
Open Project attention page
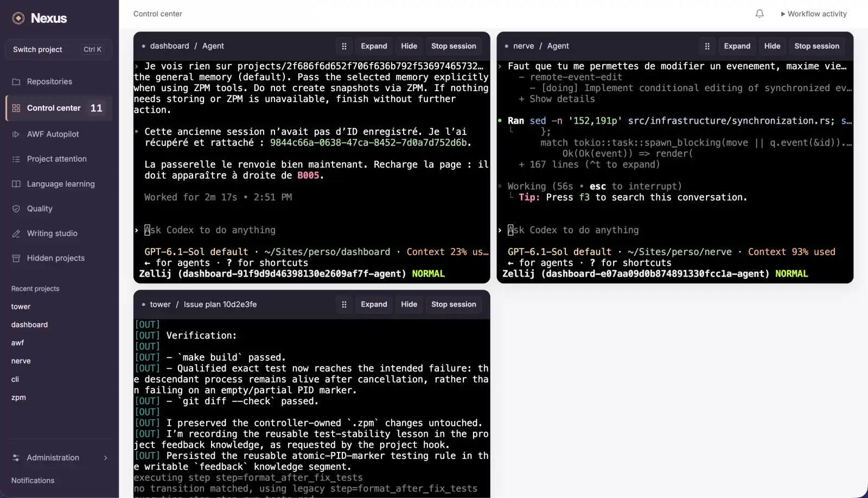pyautogui.click(x=59, y=159)
